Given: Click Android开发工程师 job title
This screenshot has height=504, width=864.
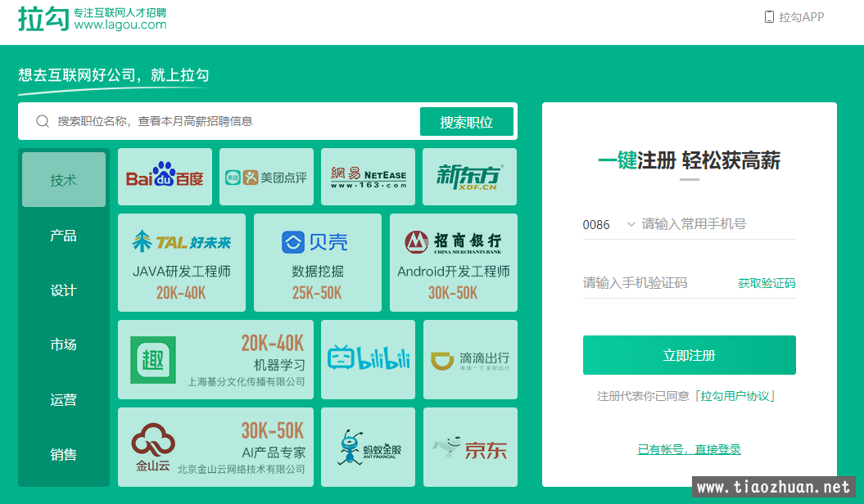Looking at the screenshot, I should pos(454,272).
